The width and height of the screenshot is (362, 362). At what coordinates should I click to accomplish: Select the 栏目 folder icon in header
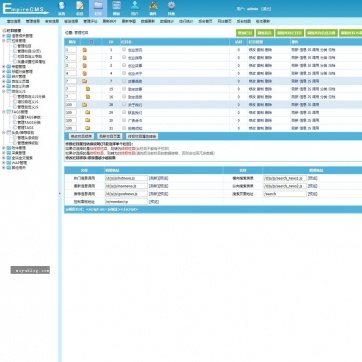coord(98,8)
